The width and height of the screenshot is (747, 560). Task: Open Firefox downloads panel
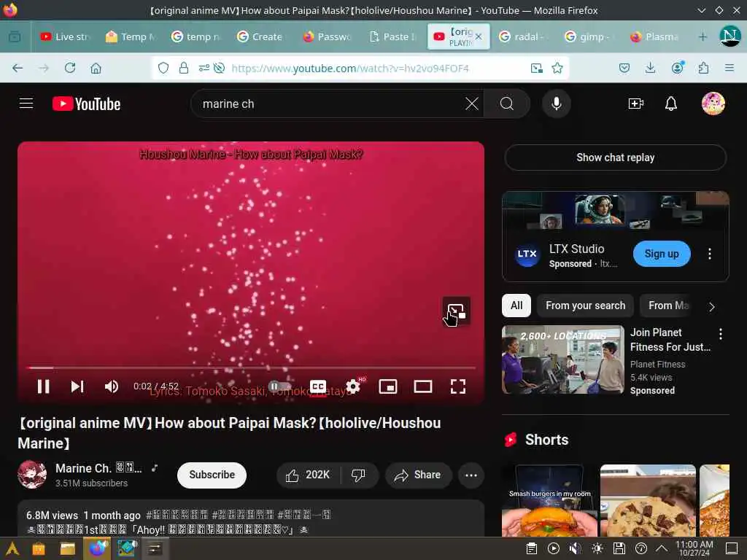click(x=650, y=68)
